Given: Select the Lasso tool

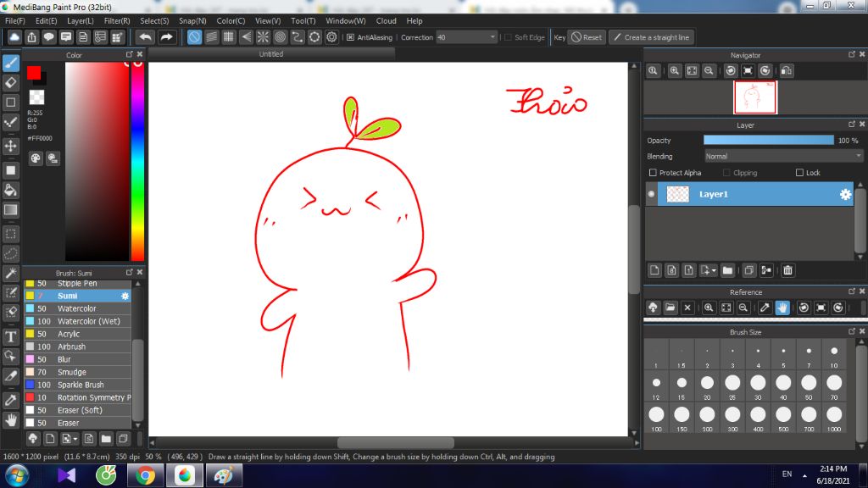Looking at the screenshot, I should [x=11, y=253].
